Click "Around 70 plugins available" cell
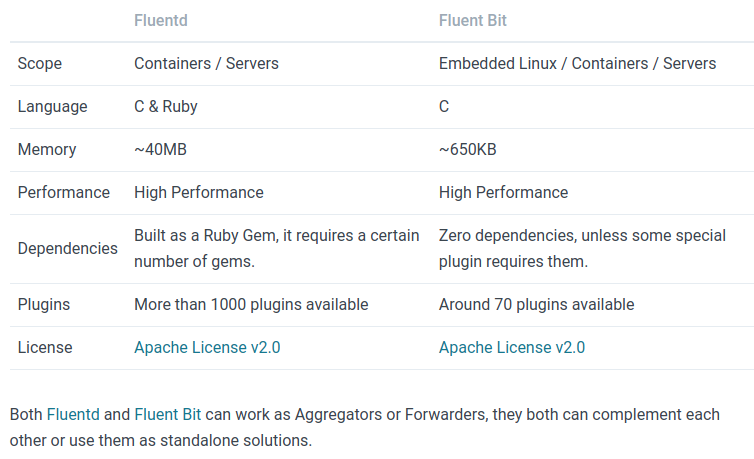This screenshot has width=754, height=459. coord(536,304)
